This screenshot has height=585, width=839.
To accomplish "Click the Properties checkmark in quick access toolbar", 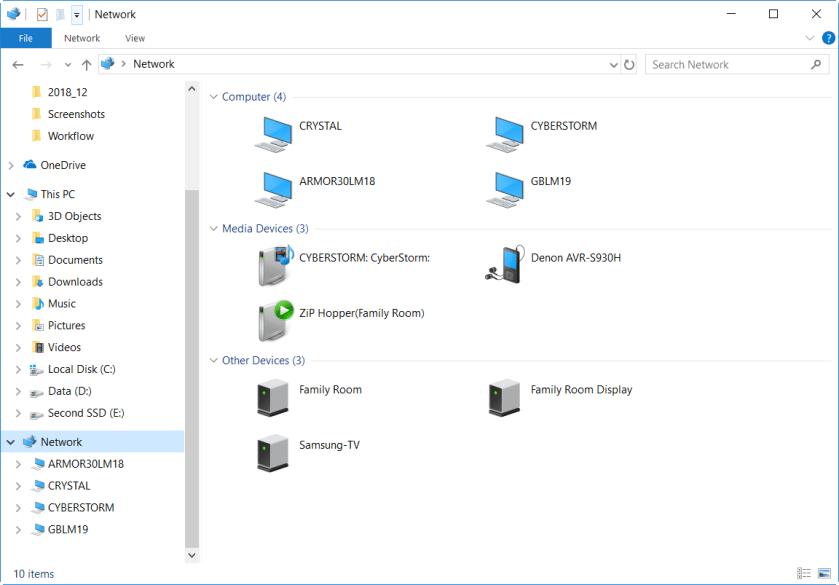I will [x=42, y=14].
